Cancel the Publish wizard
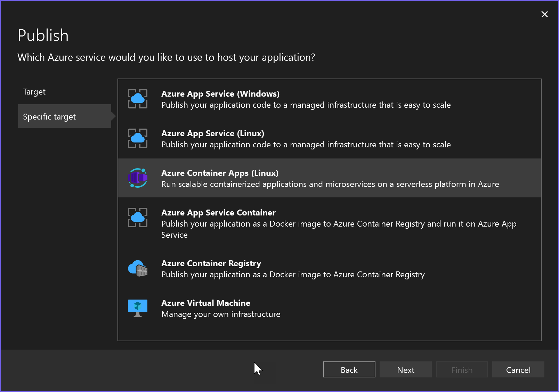 (x=518, y=369)
